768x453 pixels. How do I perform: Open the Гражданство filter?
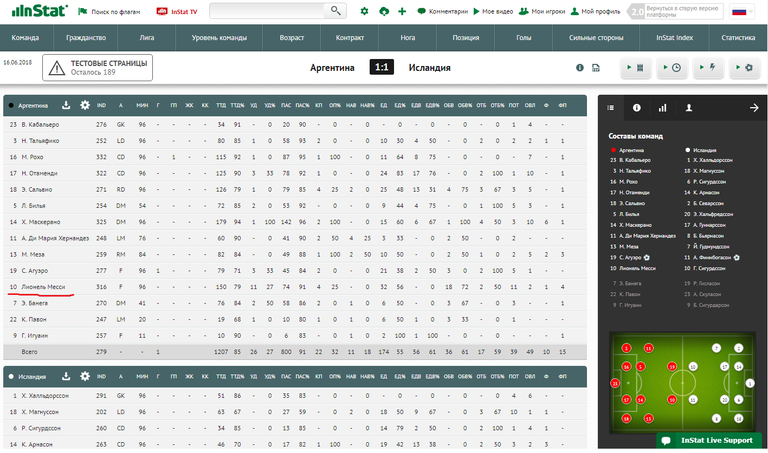[86, 38]
